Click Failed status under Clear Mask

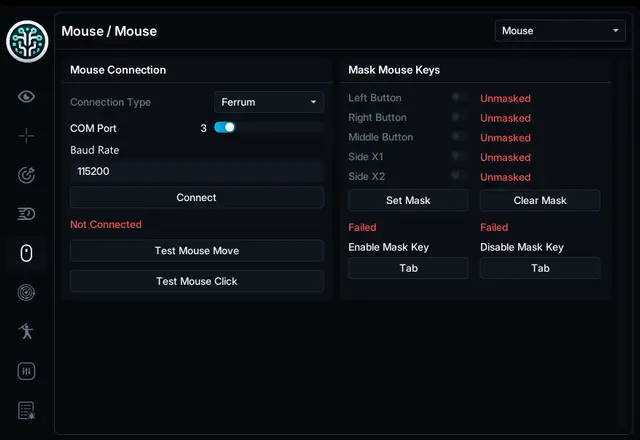pos(494,227)
